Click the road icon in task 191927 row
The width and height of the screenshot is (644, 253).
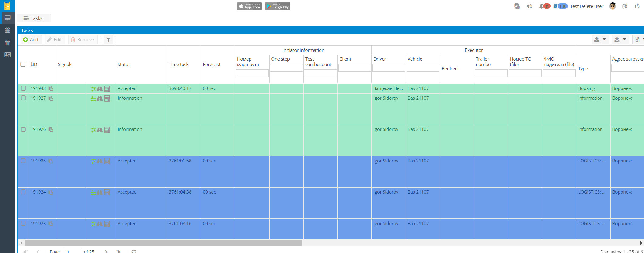click(x=100, y=98)
